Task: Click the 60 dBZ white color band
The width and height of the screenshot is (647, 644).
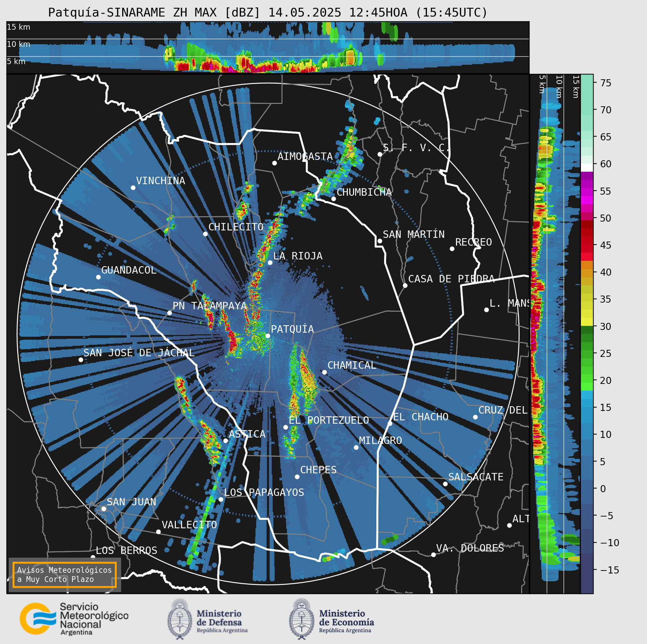Action: pyautogui.click(x=587, y=168)
